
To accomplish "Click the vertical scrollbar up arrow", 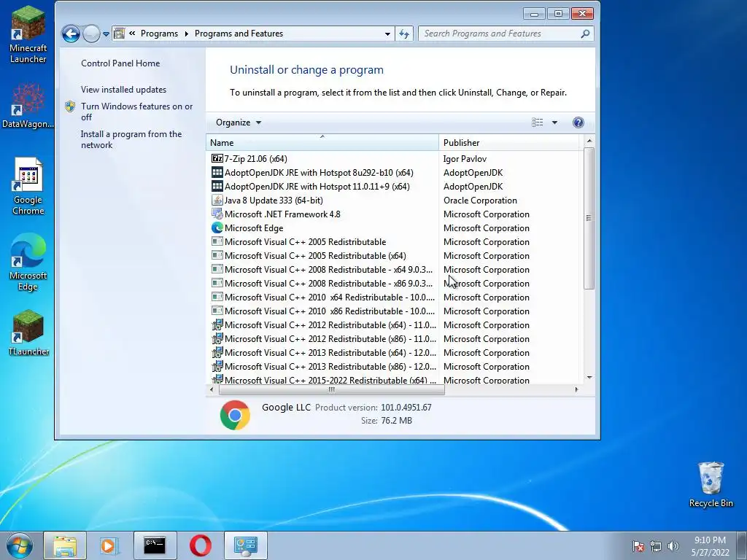I will pos(589,141).
